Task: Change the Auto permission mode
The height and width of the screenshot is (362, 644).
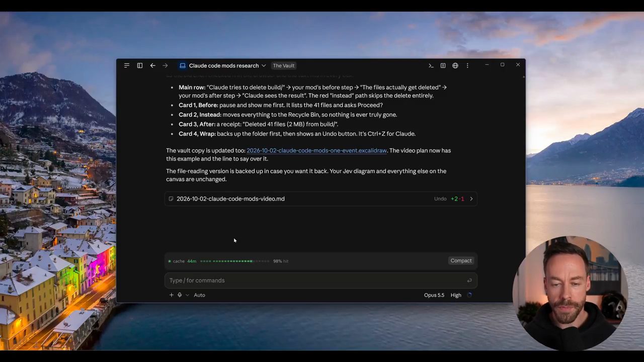Action: pyautogui.click(x=199, y=295)
